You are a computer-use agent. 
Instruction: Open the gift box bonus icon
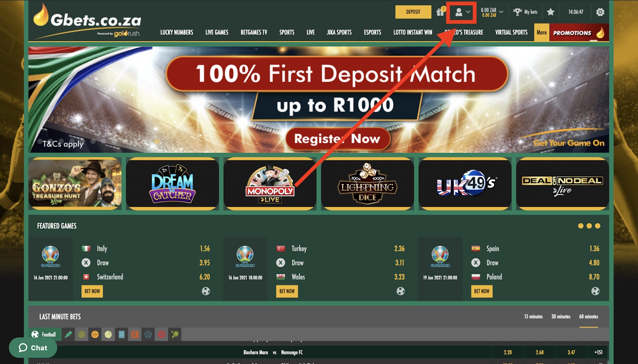(441, 12)
